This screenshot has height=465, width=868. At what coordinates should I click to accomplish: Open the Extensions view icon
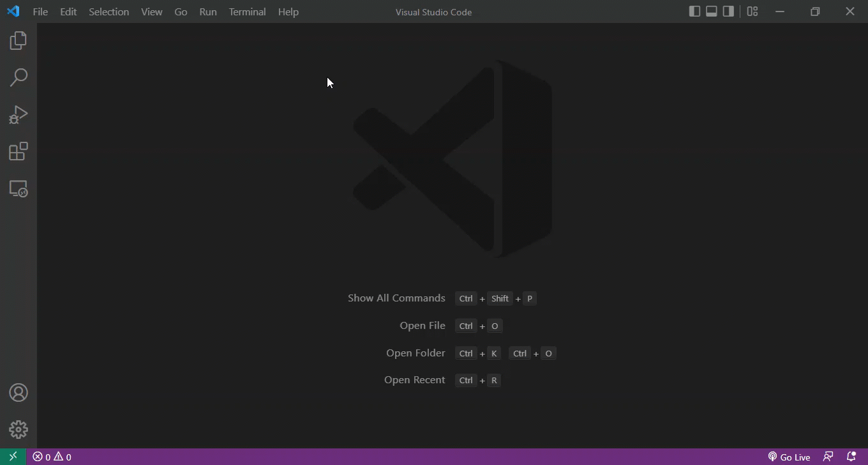(19, 152)
